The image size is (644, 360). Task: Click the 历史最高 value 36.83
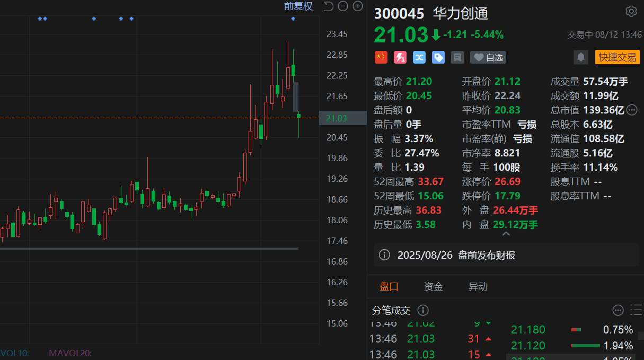pos(428,210)
